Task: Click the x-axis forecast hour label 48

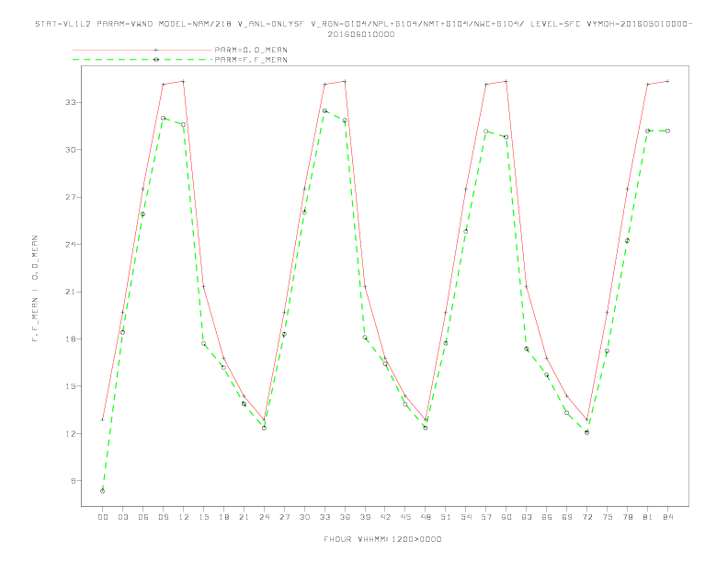Action: pyautogui.click(x=426, y=517)
